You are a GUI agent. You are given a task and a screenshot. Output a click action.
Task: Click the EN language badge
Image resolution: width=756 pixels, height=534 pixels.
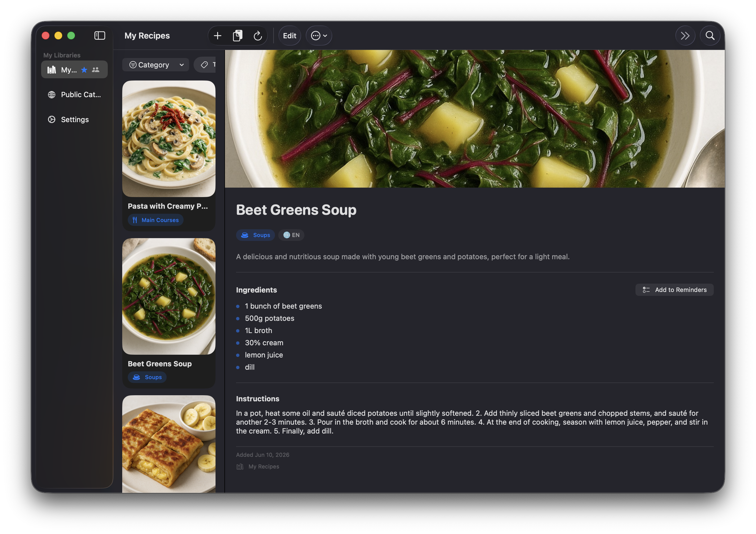point(291,235)
